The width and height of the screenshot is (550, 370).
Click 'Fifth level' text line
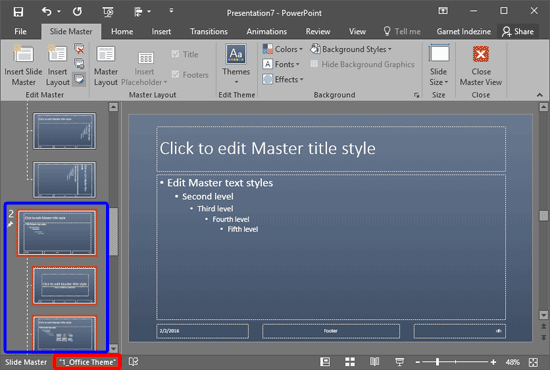[243, 229]
